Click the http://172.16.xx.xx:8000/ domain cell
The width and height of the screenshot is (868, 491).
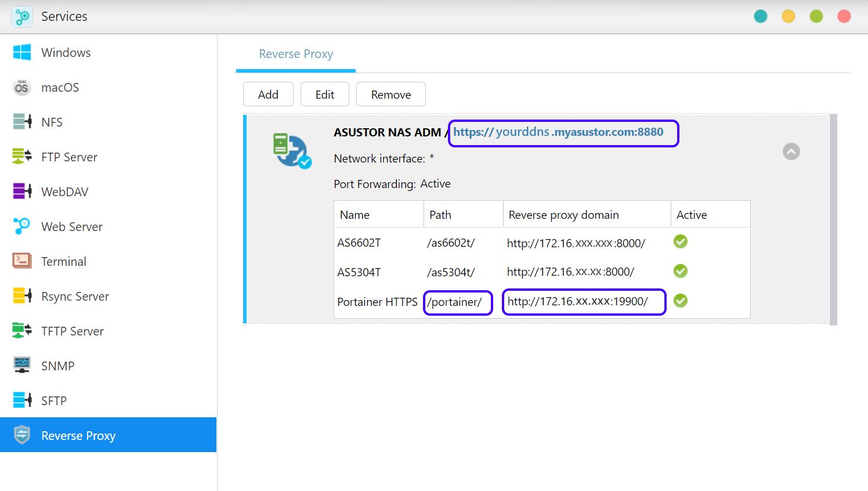[571, 272]
